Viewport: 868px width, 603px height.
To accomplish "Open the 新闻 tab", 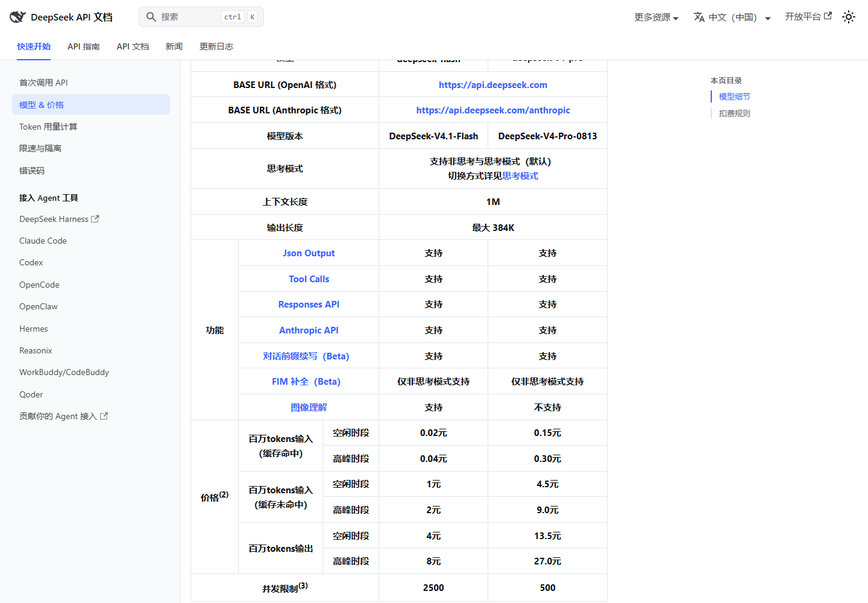I will coord(174,46).
